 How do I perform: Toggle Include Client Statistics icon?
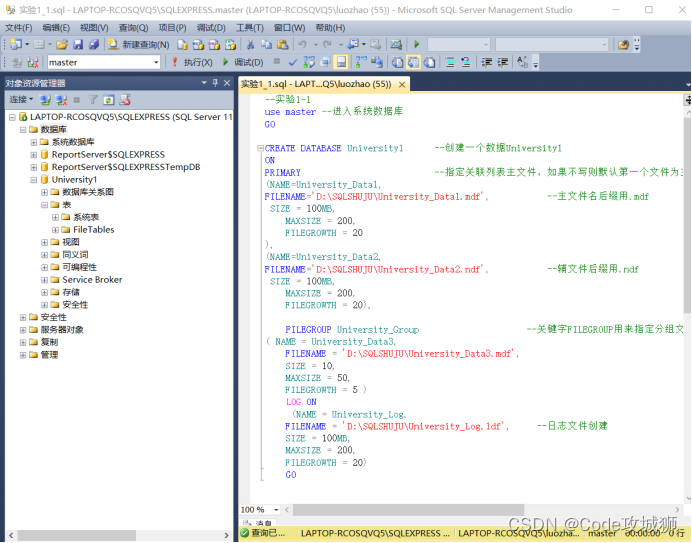coord(376,62)
